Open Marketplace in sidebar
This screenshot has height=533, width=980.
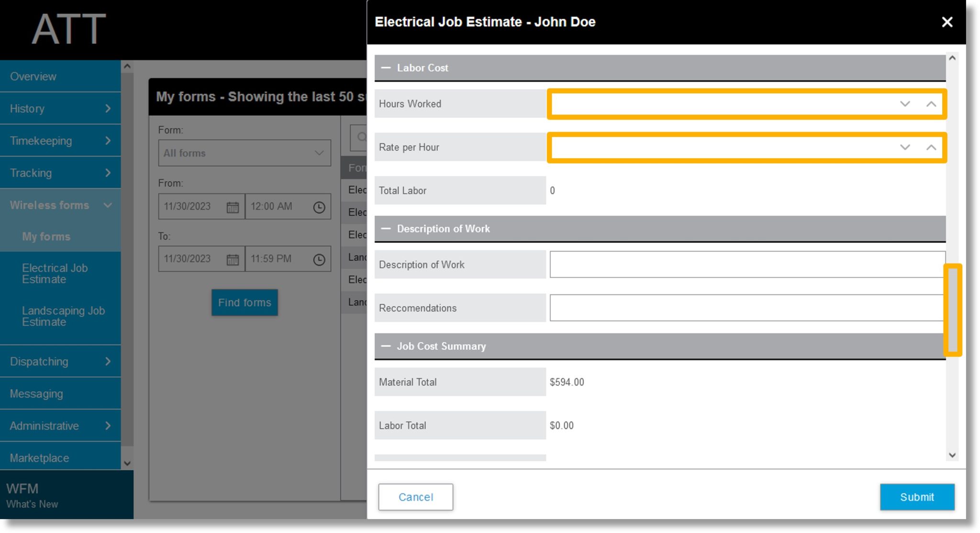(x=60, y=457)
